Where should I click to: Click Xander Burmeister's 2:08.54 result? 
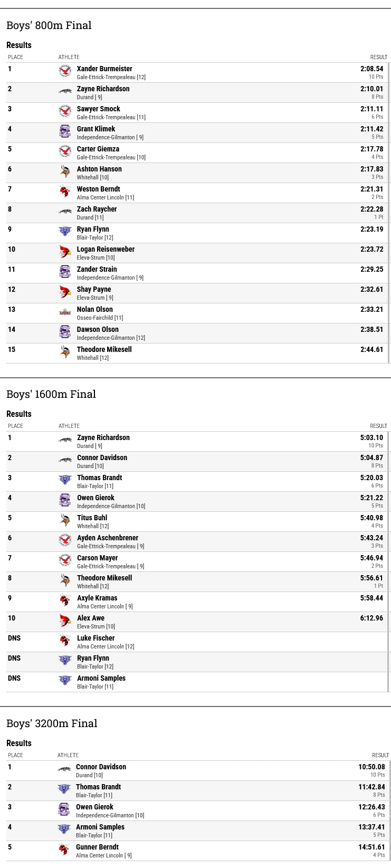click(372, 69)
